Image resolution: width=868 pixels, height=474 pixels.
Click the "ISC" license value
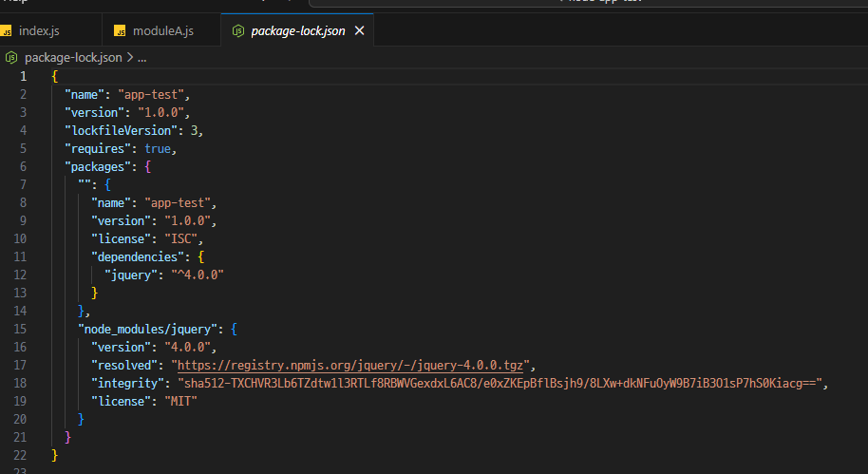click(181, 238)
